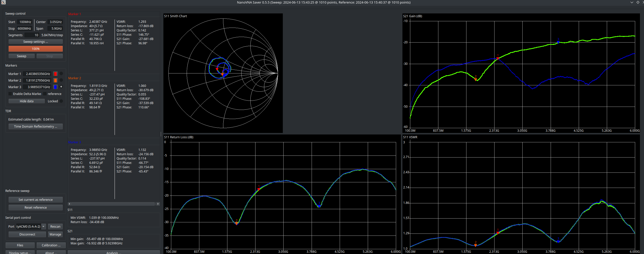Click marker 3 on S11 VSWR chart
The width and height of the screenshot is (644, 254).
[558, 241]
